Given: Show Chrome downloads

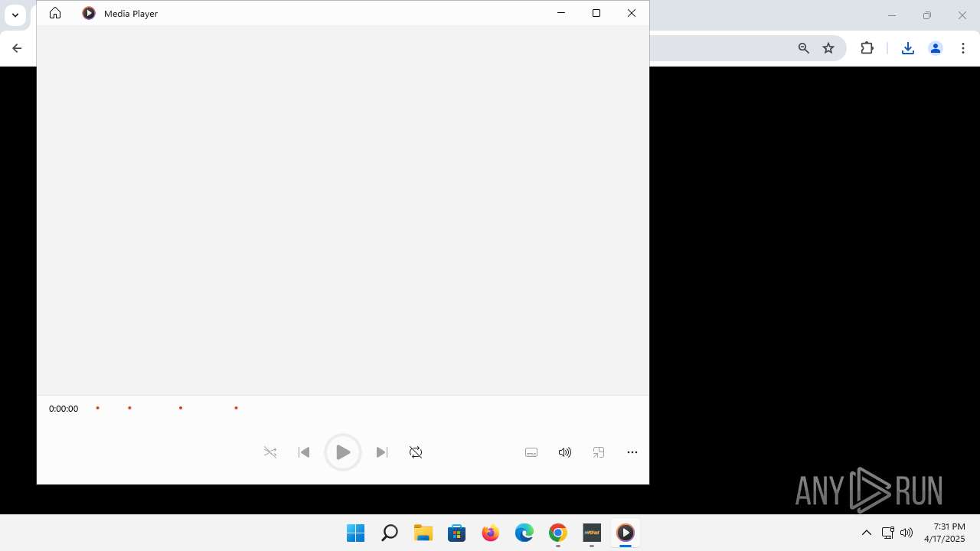Looking at the screenshot, I should coord(908,48).
